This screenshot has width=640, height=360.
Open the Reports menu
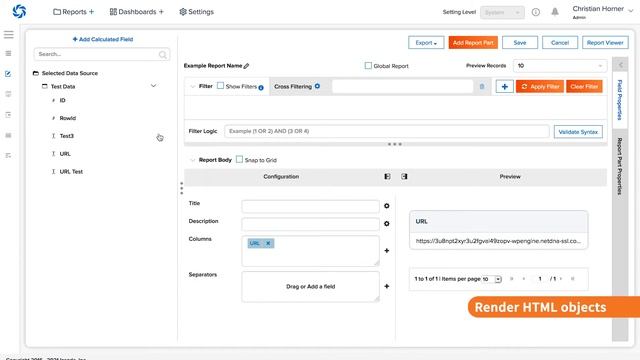click(x=73, y=12)
